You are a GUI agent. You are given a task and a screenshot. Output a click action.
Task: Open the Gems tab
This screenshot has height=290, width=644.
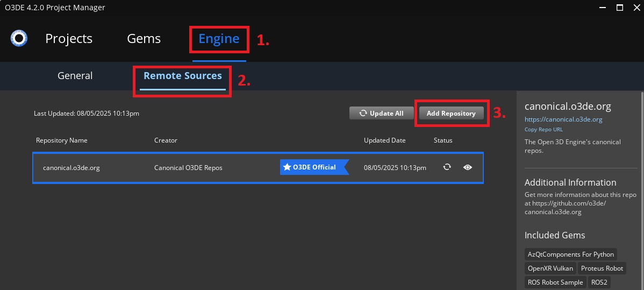[144, 38]
